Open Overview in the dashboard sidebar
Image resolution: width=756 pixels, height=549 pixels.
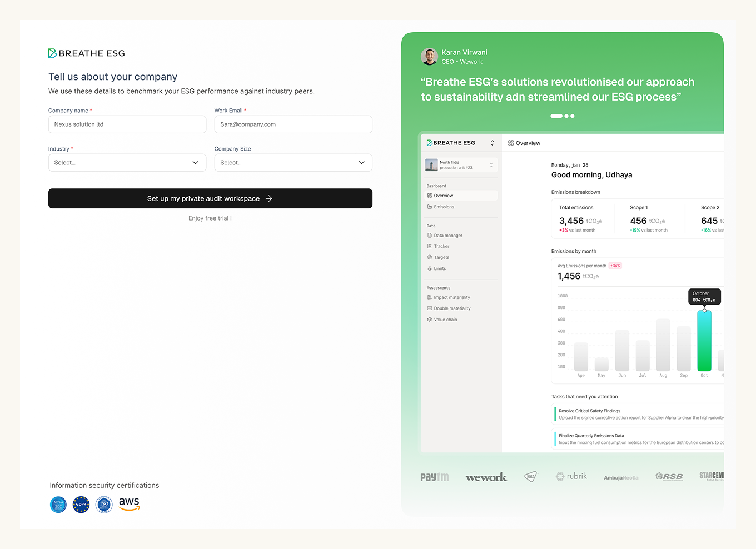click(x=460, y=196)
